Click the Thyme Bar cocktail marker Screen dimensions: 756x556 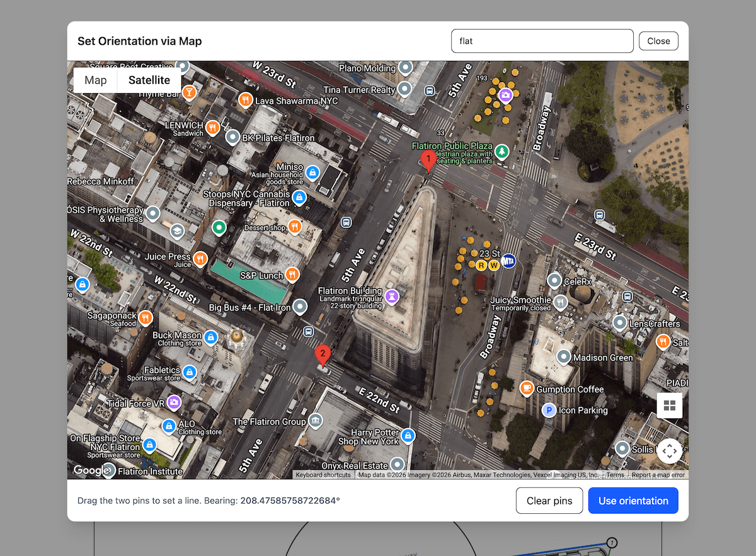189,93
